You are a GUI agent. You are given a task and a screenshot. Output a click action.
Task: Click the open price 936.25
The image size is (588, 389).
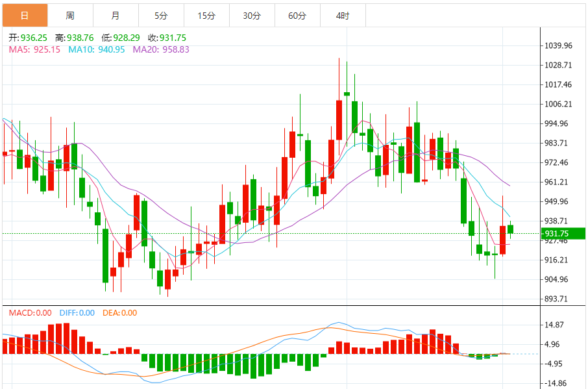(x=34, y=38)
